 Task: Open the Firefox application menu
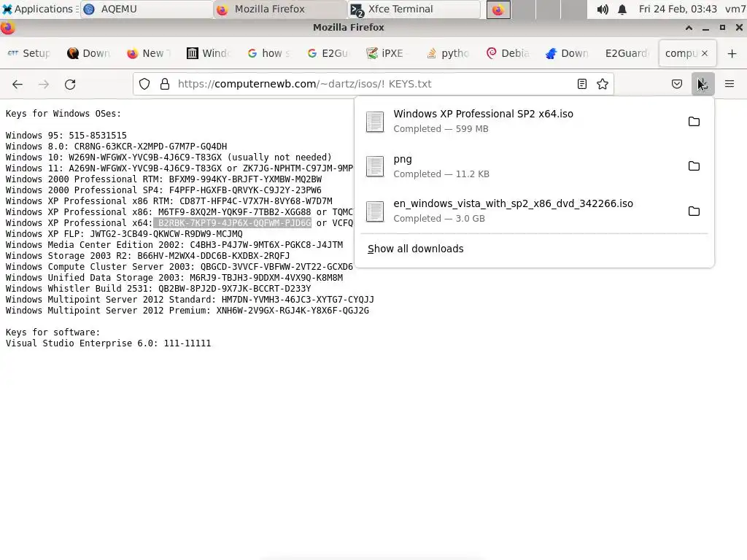729,85
